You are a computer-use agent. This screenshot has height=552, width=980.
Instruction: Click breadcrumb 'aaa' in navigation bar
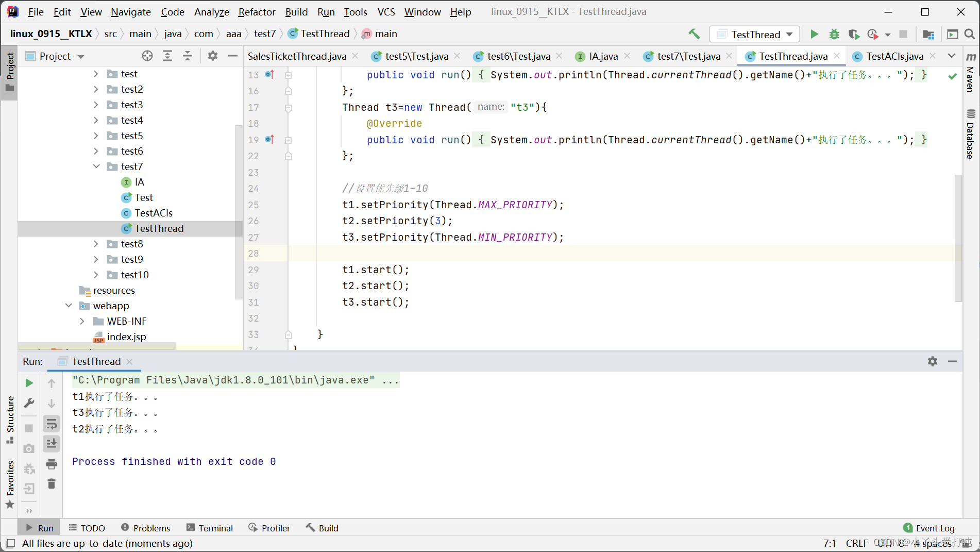click(x=233, y=34)
